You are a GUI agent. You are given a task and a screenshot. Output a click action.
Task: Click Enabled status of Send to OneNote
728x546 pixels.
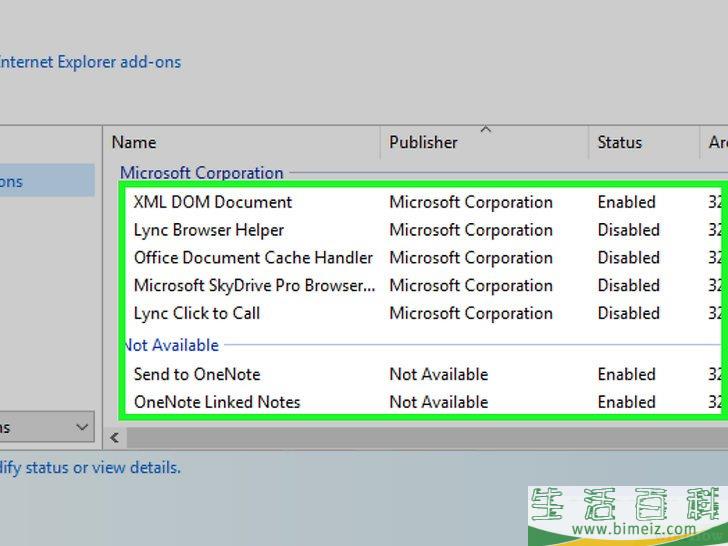626,375
